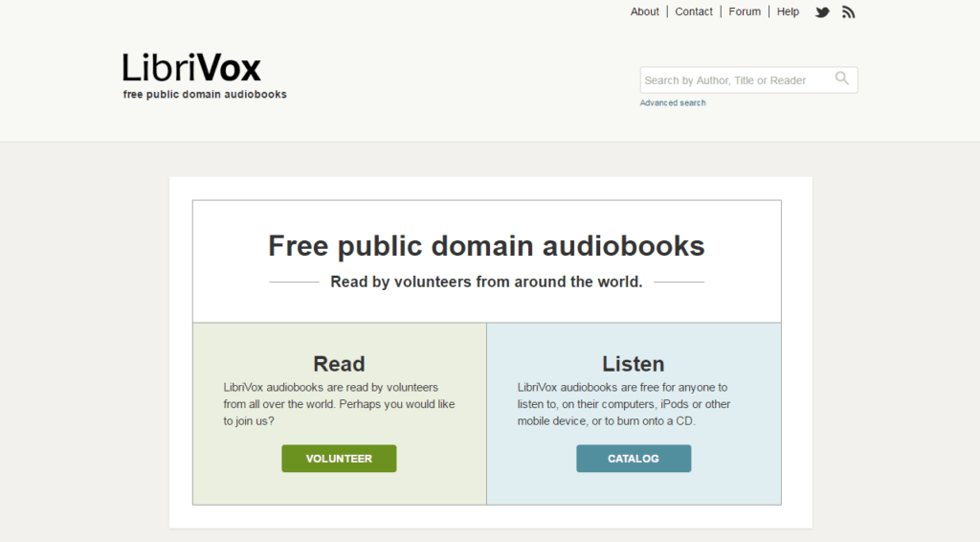Click the magnifying glass search icon

842,79
